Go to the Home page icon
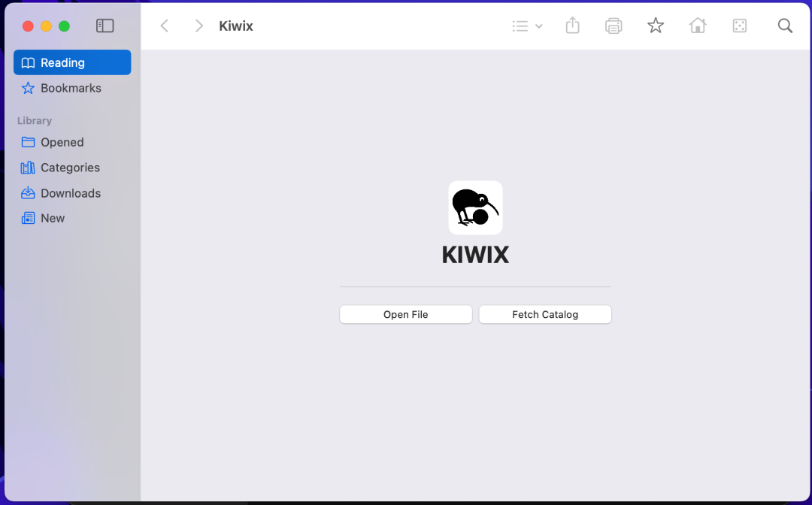Screen dimensions: 812x505 click(697, 26)
